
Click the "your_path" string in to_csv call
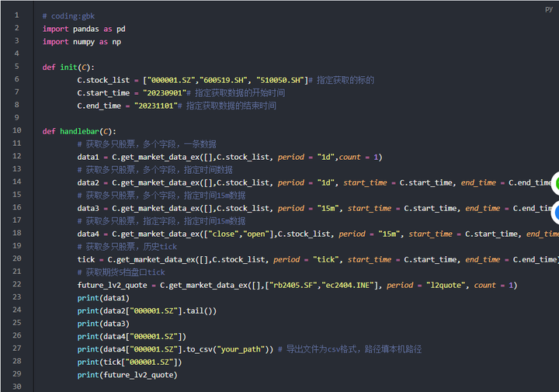point(241,349)
